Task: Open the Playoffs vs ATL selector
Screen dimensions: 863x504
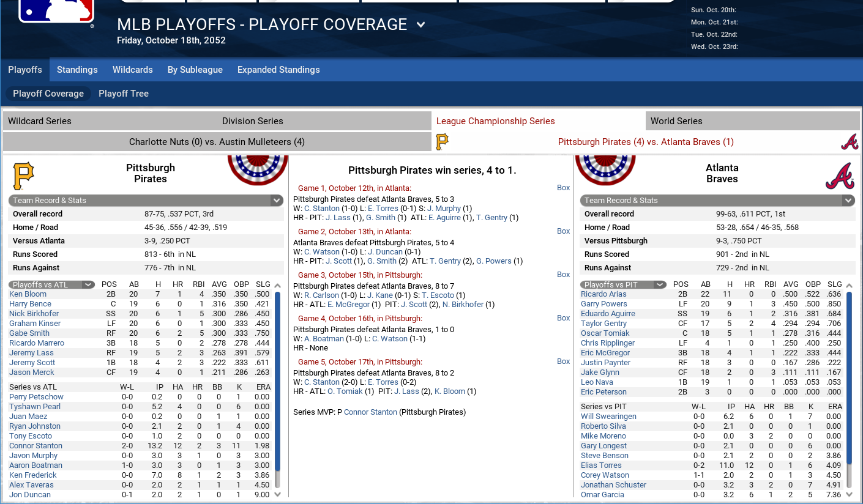Action: pos(52,284)
